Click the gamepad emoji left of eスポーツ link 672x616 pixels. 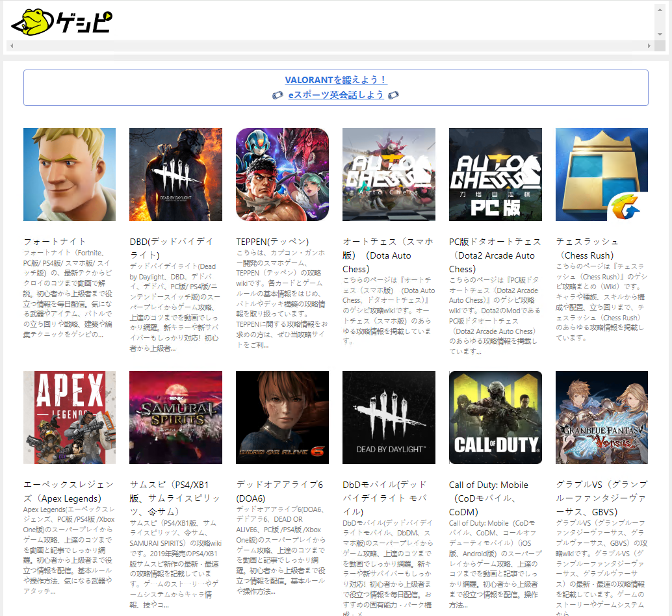point(278,95)
